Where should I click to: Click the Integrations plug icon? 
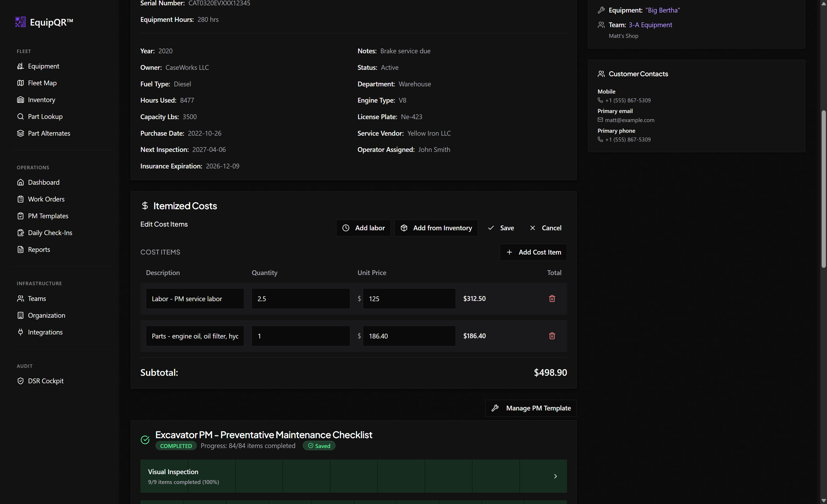[21, 332]
